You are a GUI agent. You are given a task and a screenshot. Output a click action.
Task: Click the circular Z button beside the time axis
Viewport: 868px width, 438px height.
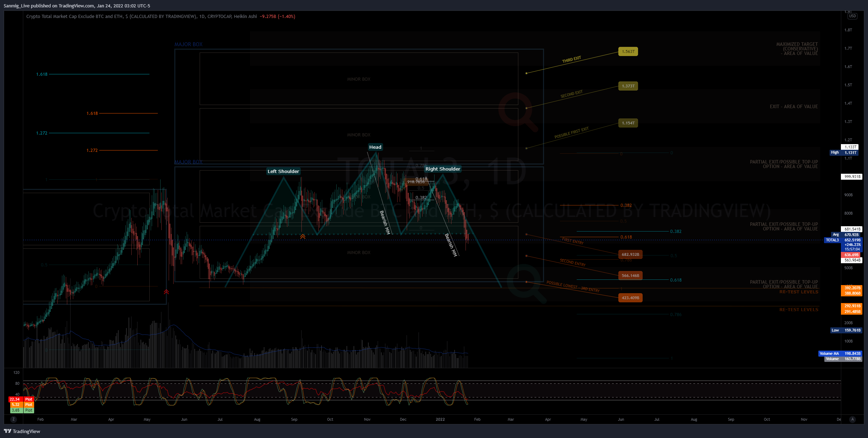click(13, 419)
